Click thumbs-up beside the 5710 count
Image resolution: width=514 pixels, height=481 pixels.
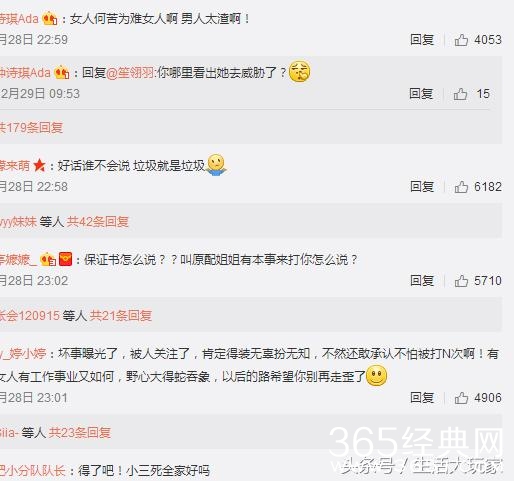(461, 281)
